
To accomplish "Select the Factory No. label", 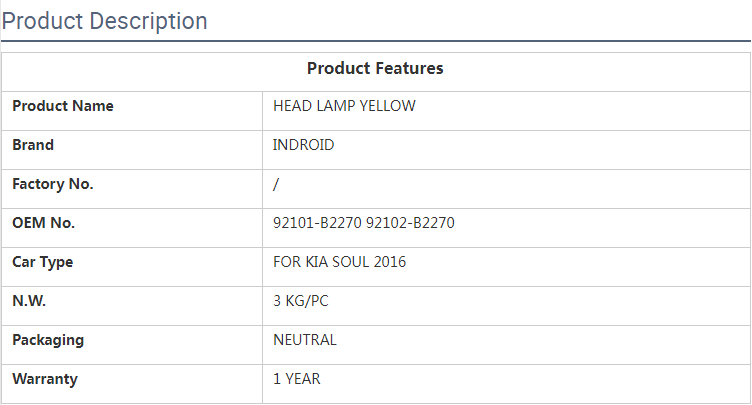I will tap(52, 184).
